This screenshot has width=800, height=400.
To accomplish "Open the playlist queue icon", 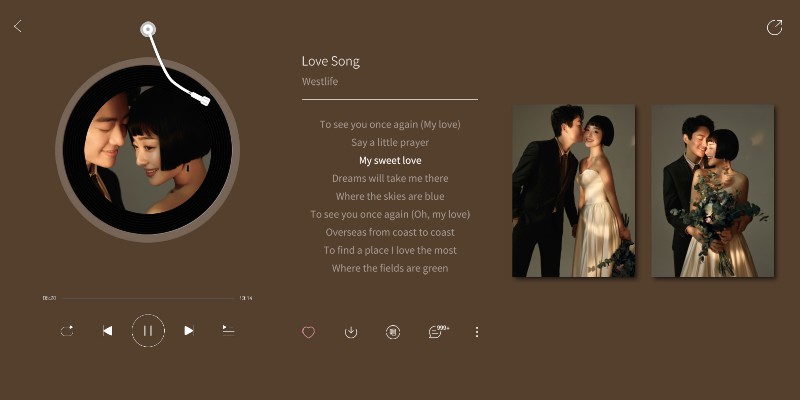I will pos(229,330).
